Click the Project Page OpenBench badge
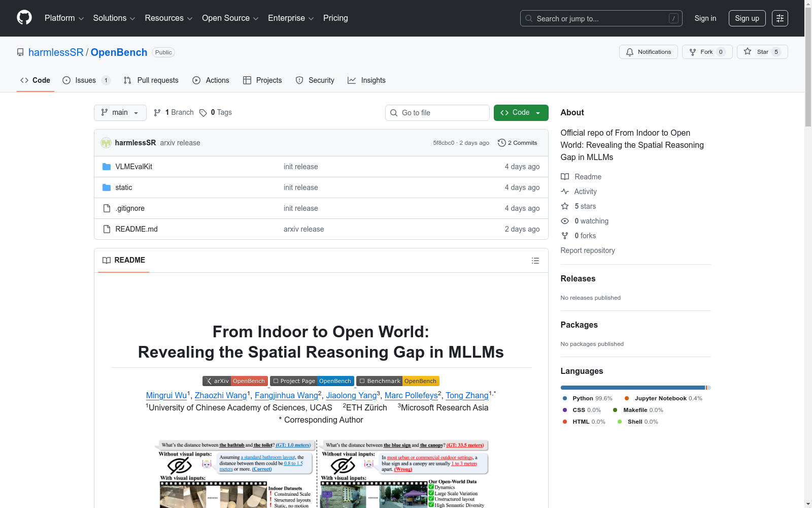Viewport: 812px width, 508px height. (312, 381)
